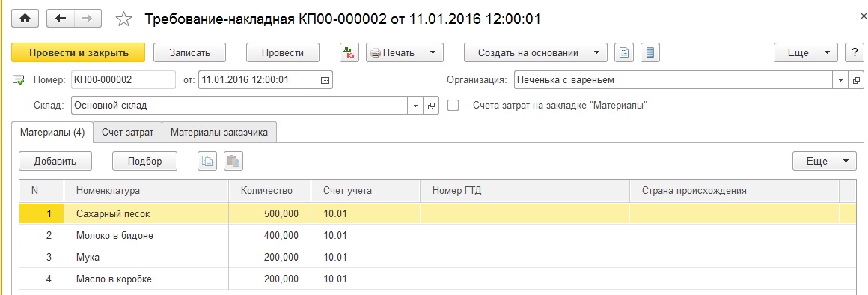This screenshot has height=295, width=868.
Task: Add document to favorites with star icon
Action: [123, 20]
